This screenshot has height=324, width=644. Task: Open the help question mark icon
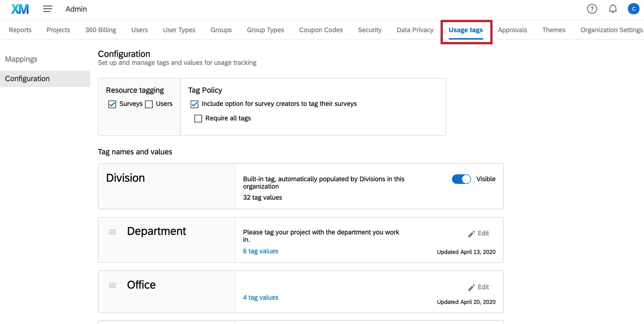592,9
